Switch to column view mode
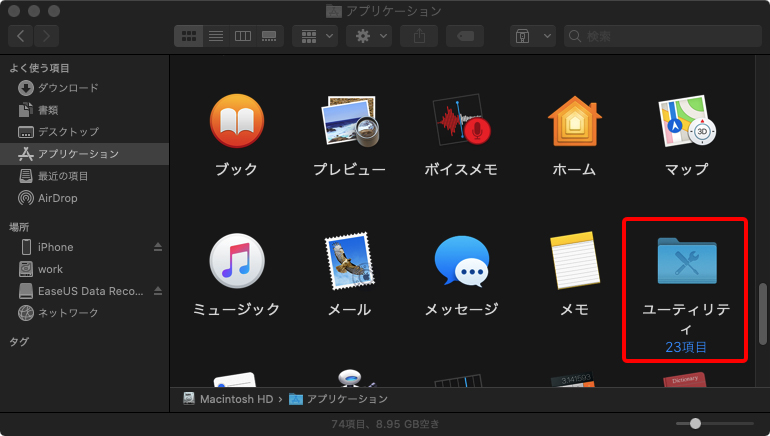The width and height of the screenshot is (770, 436). coord(242,36)
